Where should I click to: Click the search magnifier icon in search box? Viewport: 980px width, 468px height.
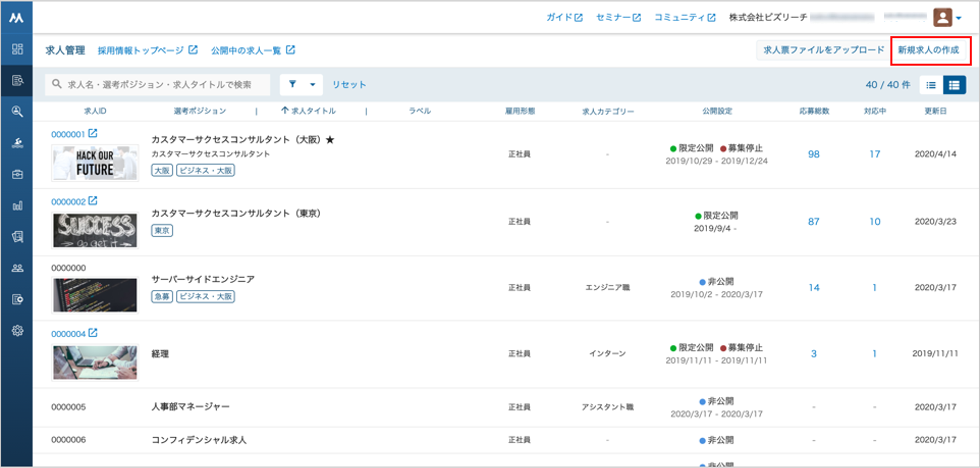coord(57,84)
